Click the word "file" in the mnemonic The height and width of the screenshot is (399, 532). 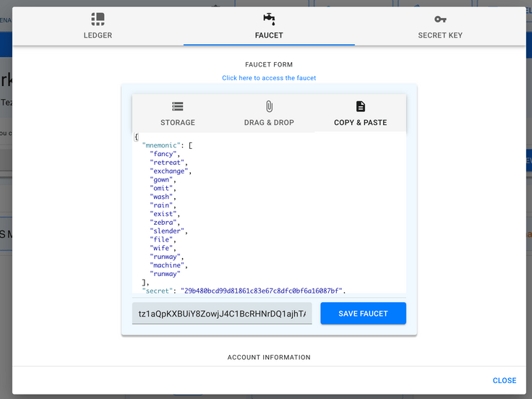pyautogui.click(x=161, y=239)
